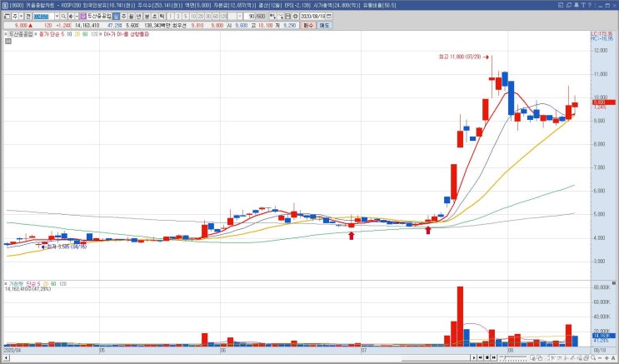Click the purple stock info icon
619x364 pixels.
[x=83, y=16]
